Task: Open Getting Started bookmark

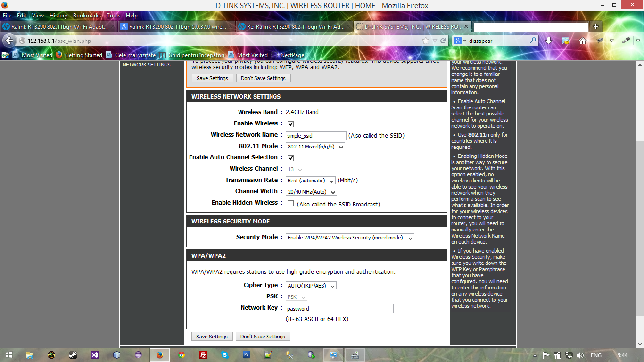Action: (79, 55)
